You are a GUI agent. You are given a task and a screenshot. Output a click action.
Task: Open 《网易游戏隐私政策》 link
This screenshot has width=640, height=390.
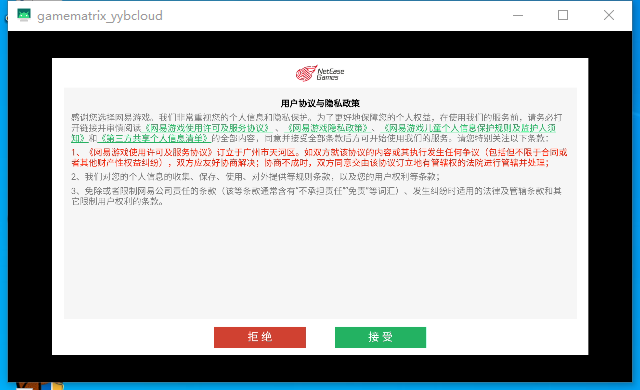click(x=327, y=128)
